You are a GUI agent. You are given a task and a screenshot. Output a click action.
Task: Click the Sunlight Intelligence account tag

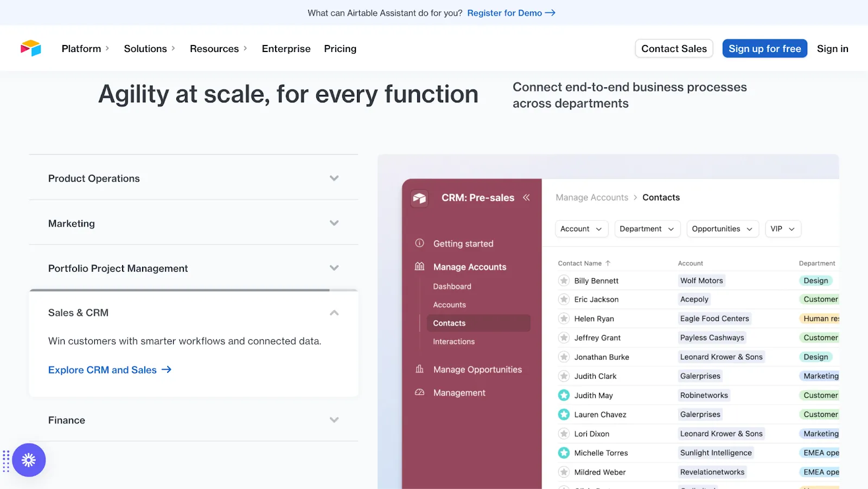click(x=716, y=453)
